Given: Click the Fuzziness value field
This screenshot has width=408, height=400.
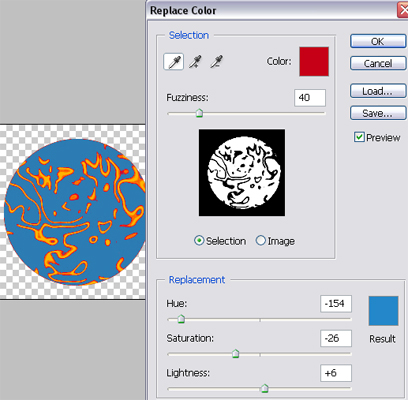Looking at the screenshot, I should [x=310, y=98].
